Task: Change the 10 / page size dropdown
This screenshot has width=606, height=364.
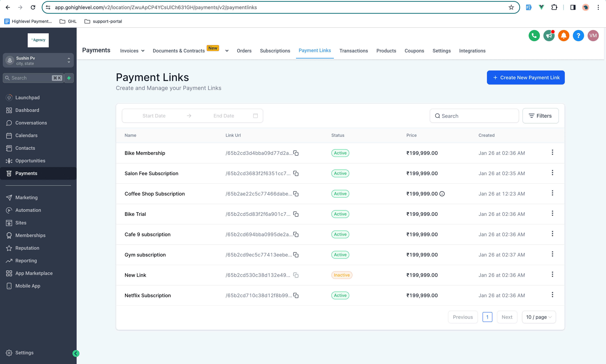Action: (539, 317)
